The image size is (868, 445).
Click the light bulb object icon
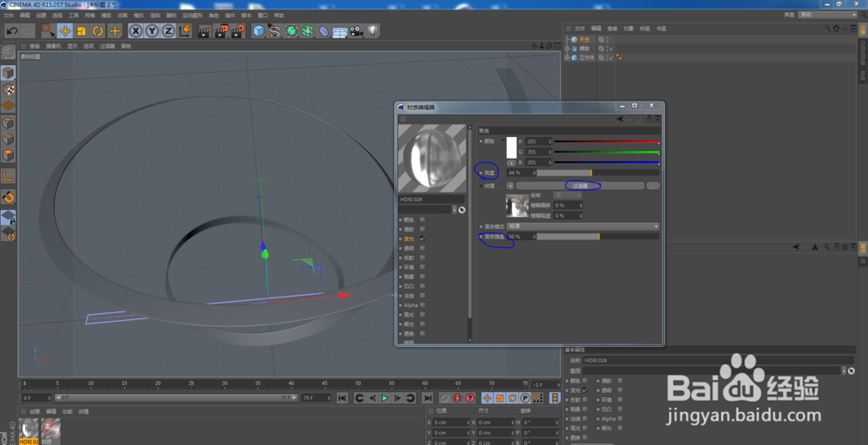click(x=372, y=31)
